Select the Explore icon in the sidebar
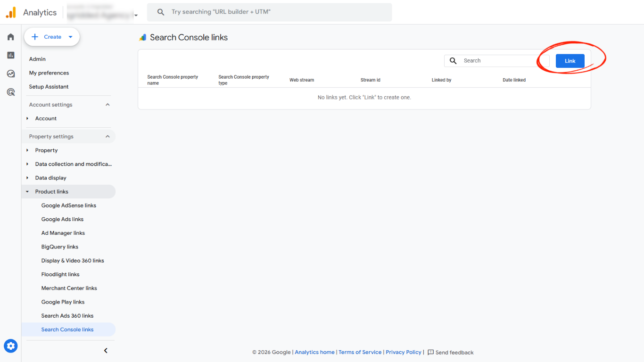 (x=10, y=74)
